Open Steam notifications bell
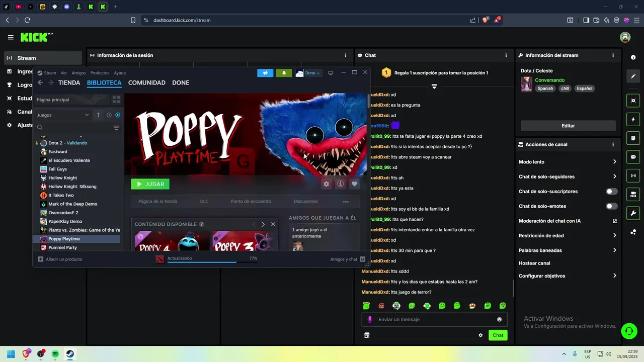Image resolution: width=644 pixels, height=362 pixels. point(284,73)
